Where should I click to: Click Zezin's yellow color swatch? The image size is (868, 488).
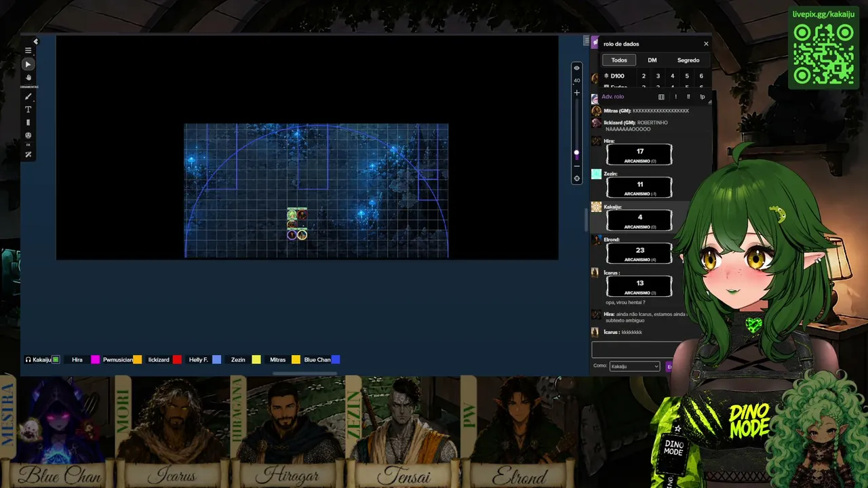pos(256,360)
